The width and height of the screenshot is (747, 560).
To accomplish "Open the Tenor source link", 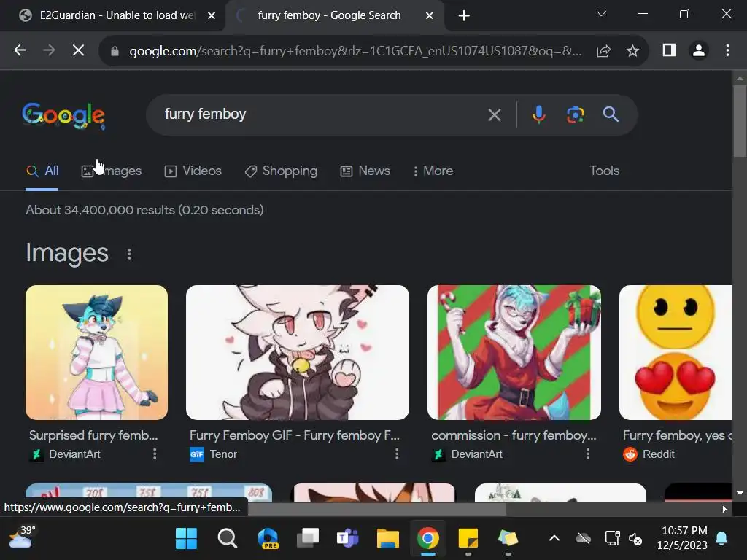I will coord(214,454).
